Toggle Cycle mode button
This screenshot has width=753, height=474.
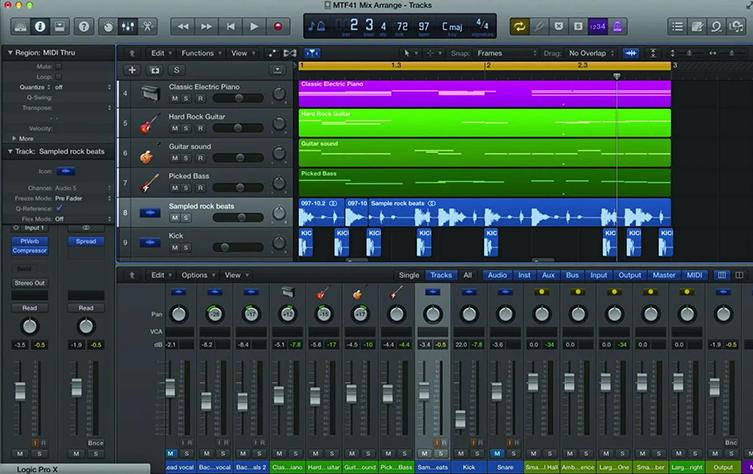click(x=519, y=26)
